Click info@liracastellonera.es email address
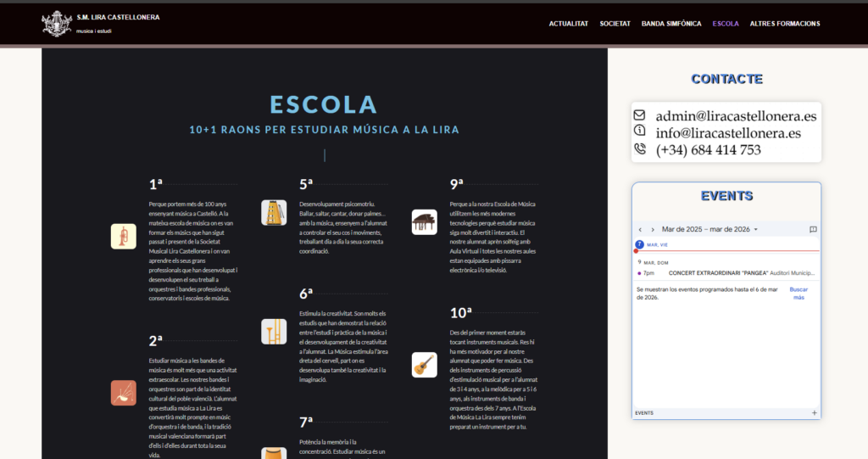The height and width of the screenshot is (459, 868). [x=728, y=133]
